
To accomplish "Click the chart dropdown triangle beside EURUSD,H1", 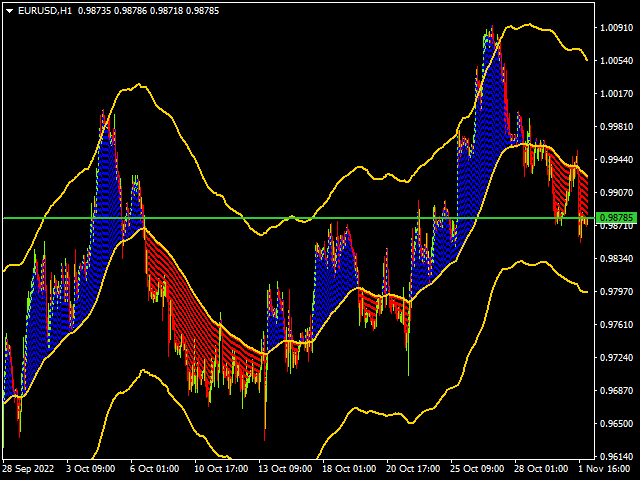I will pos(10,11).
